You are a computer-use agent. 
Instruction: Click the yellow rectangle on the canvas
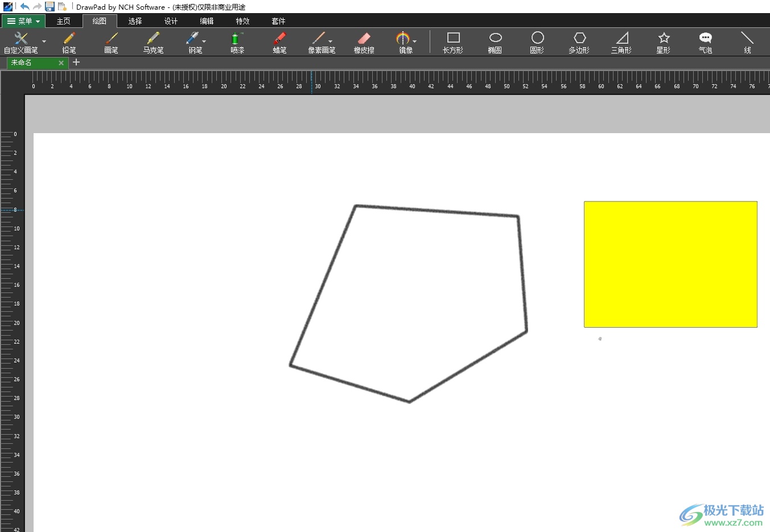(670, 264)
